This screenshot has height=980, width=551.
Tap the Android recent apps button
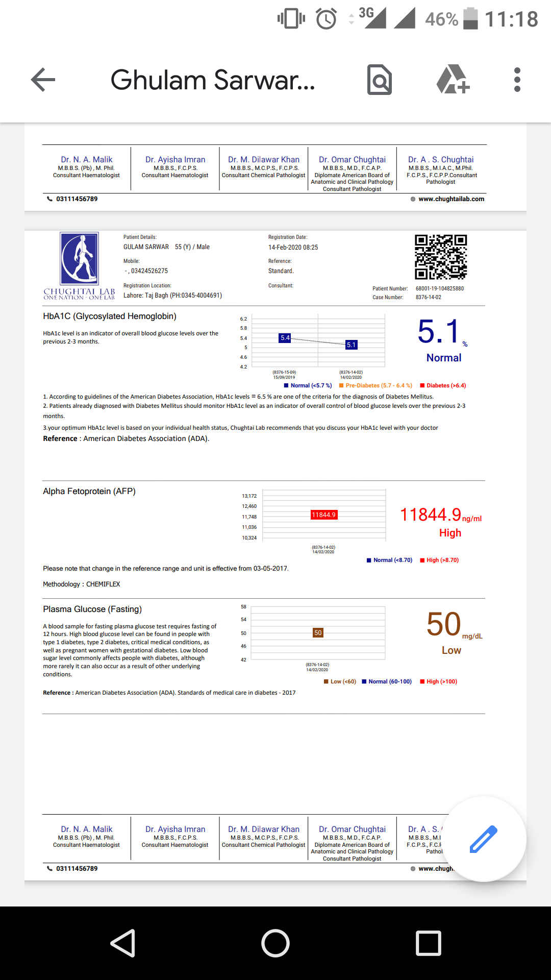[429, 943]
